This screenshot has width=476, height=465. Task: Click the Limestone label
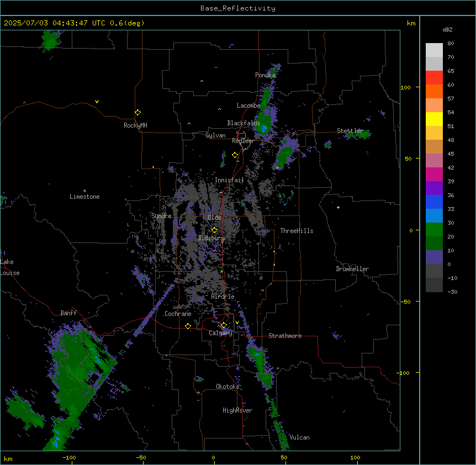click(84, 197)
